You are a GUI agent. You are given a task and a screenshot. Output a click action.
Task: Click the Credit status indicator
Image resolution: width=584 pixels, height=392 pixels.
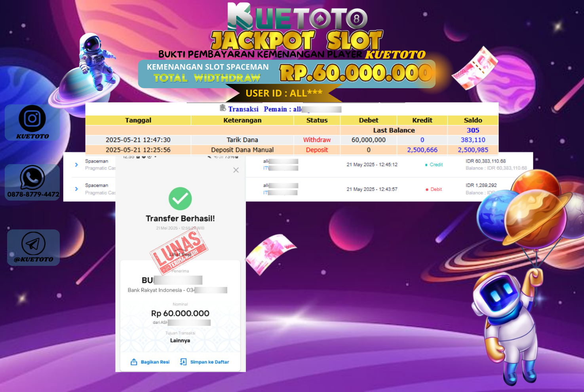click(434, 165)
